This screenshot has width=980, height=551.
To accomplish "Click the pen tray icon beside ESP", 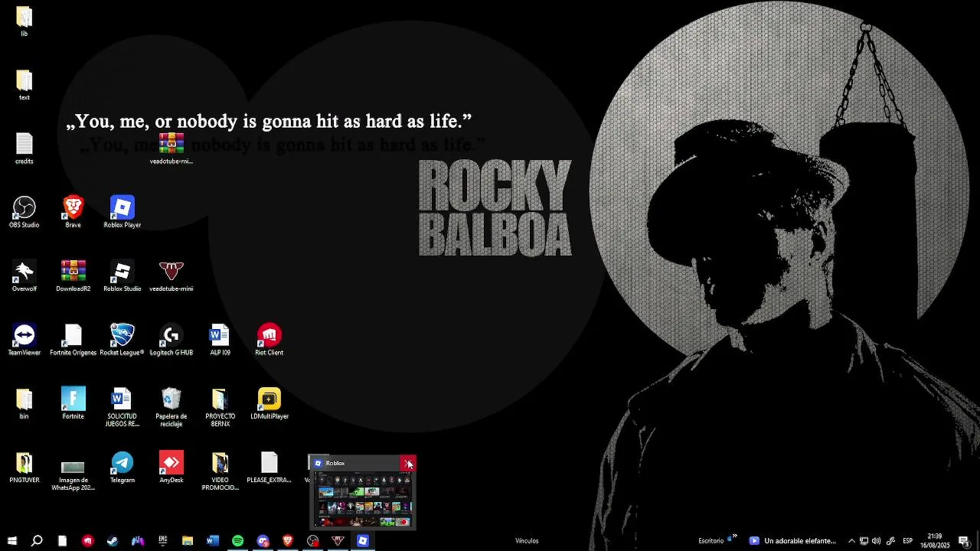I will coord(890,541).
